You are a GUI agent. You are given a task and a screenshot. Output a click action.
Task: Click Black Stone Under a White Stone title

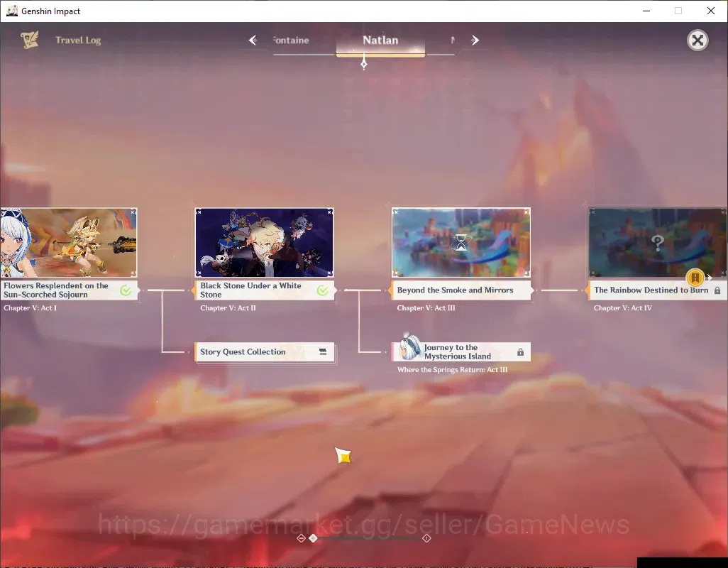pyautogui.click(x=250, y=290)
